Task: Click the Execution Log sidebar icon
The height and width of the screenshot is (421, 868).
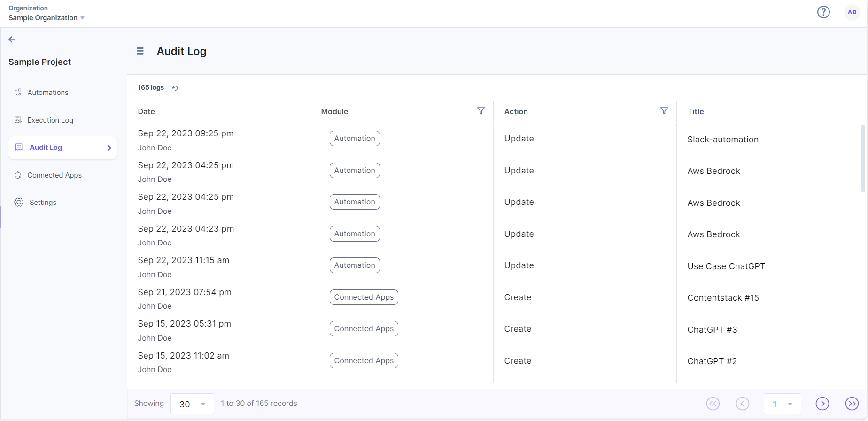Action: pos(18,120)
